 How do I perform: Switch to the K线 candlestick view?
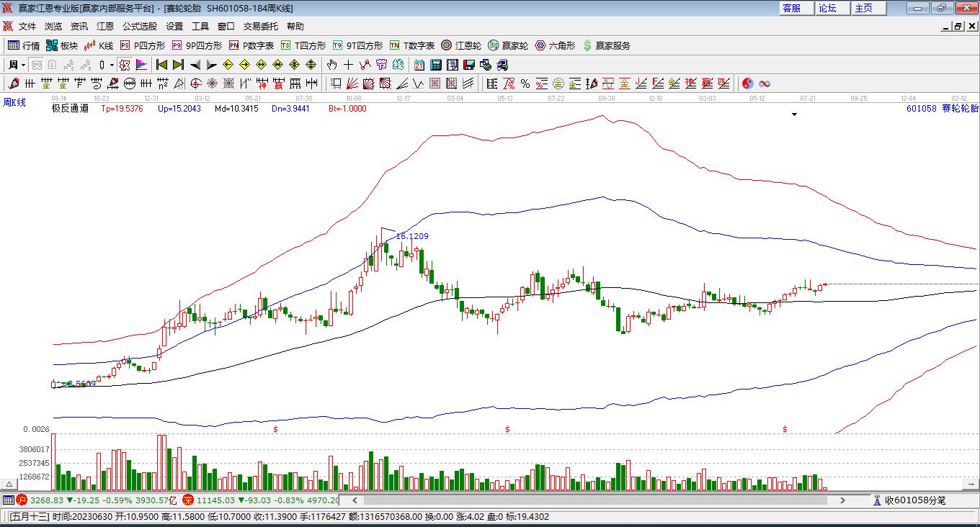tap(99, 45)
